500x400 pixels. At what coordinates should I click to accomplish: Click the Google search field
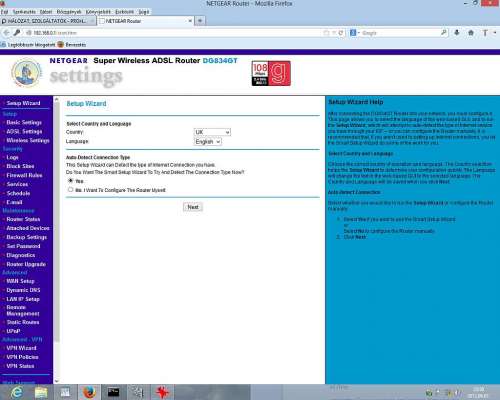pyautogui.click(x=400, y=33)
